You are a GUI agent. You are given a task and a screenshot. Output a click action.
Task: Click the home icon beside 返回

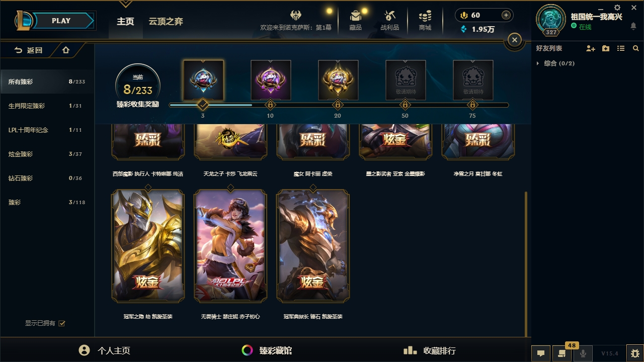tap(66, 50)
